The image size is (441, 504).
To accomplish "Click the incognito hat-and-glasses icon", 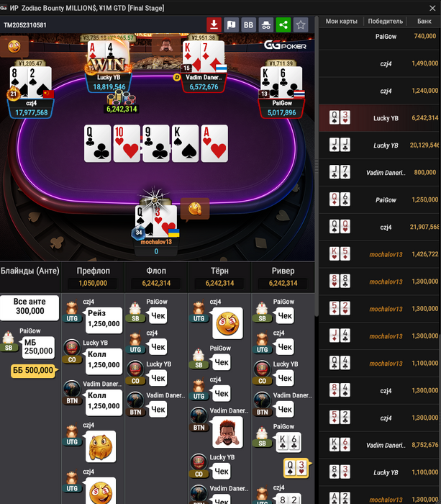I will (x=266, y=24).
